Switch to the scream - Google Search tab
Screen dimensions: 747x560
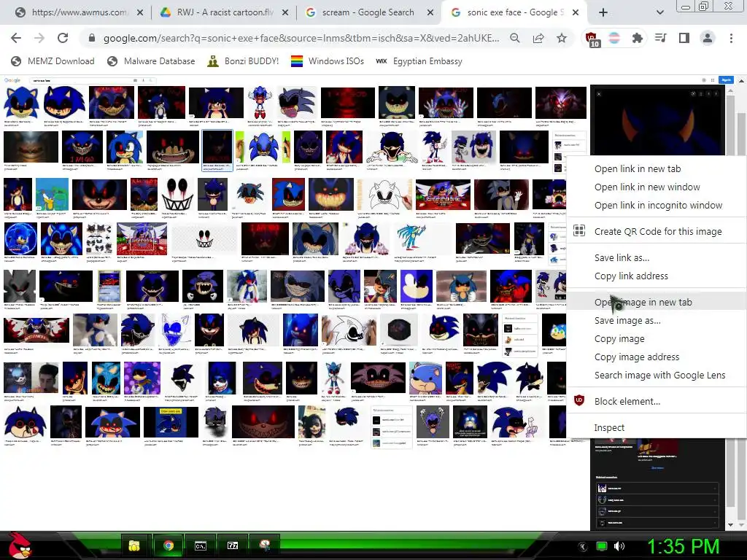[368, 13]
